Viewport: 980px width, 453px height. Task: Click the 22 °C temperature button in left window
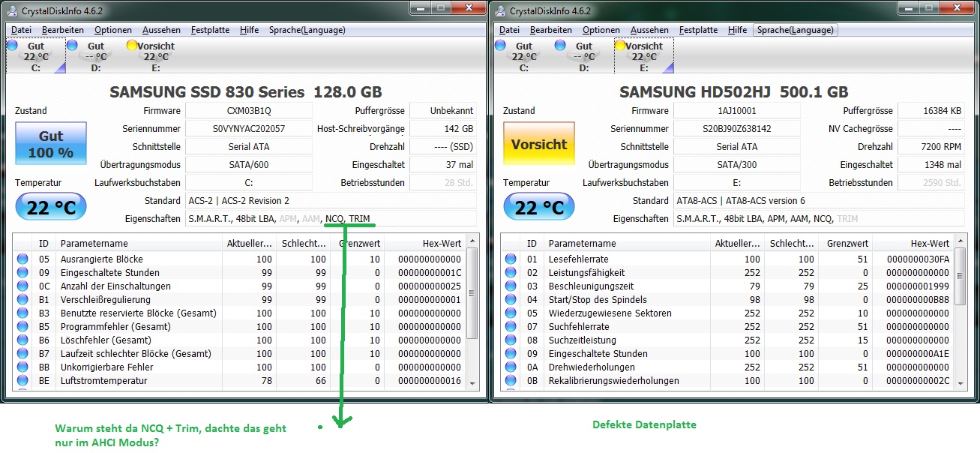click(51, 207)
